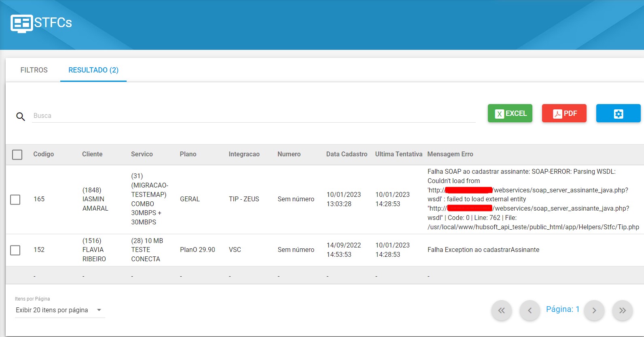Check the checkbox for row 152
This screenshot has width=644, height=337.
(15, 250)
